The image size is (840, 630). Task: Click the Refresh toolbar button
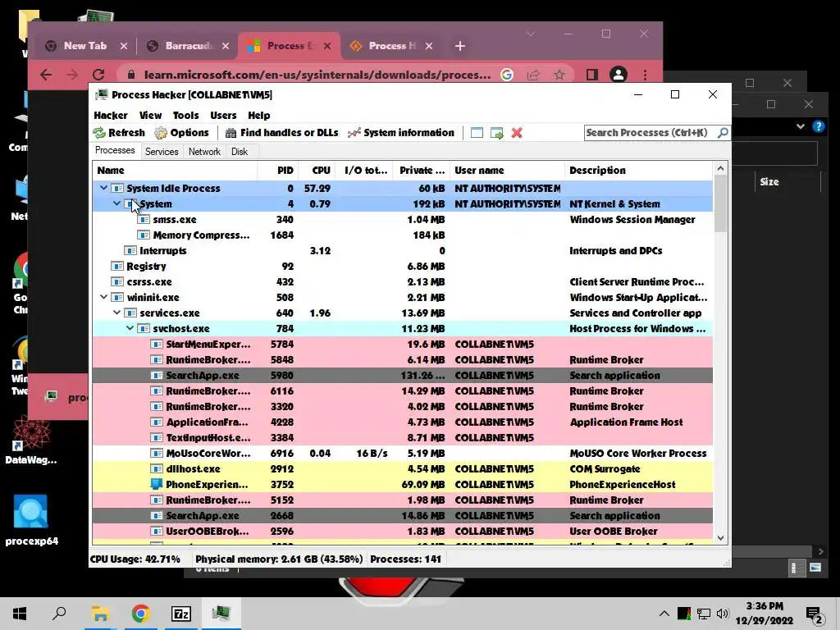(119, 133)
